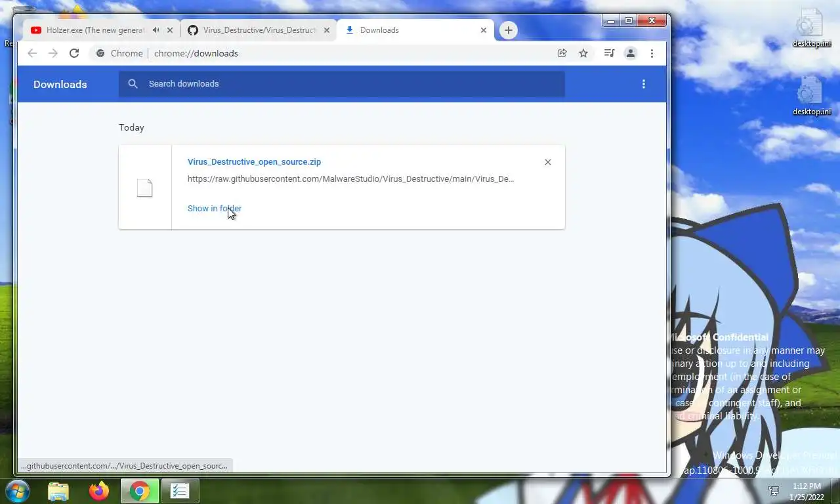The height and width of the screenshot is (504, 840).
Task: Open a new tab with plus button
Action: 508,30
